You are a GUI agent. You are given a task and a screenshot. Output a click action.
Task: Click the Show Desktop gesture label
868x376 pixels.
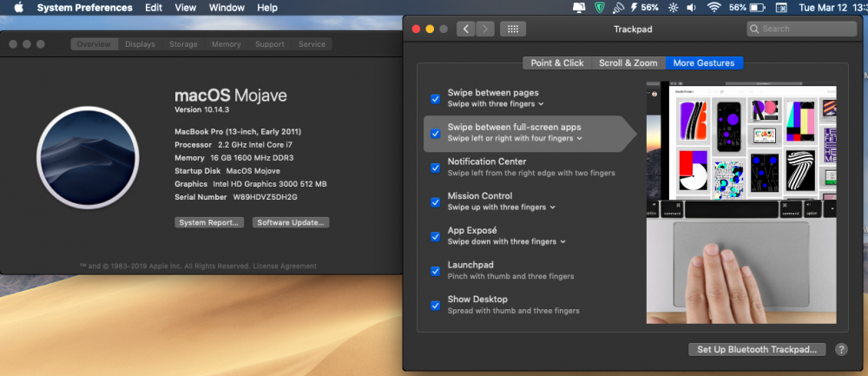(477, 299)
